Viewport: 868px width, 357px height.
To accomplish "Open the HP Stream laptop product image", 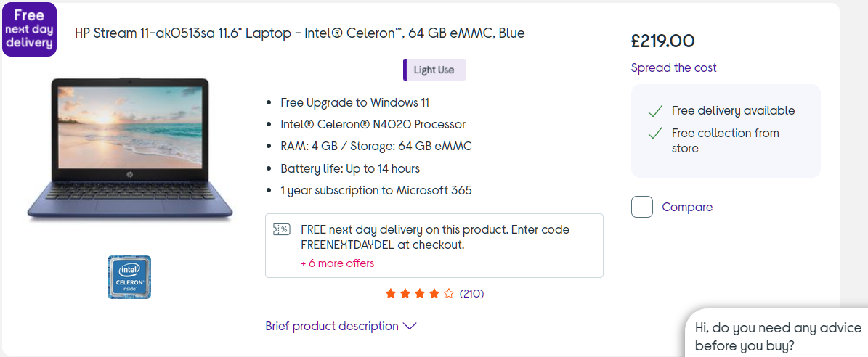I will (130, 149).
